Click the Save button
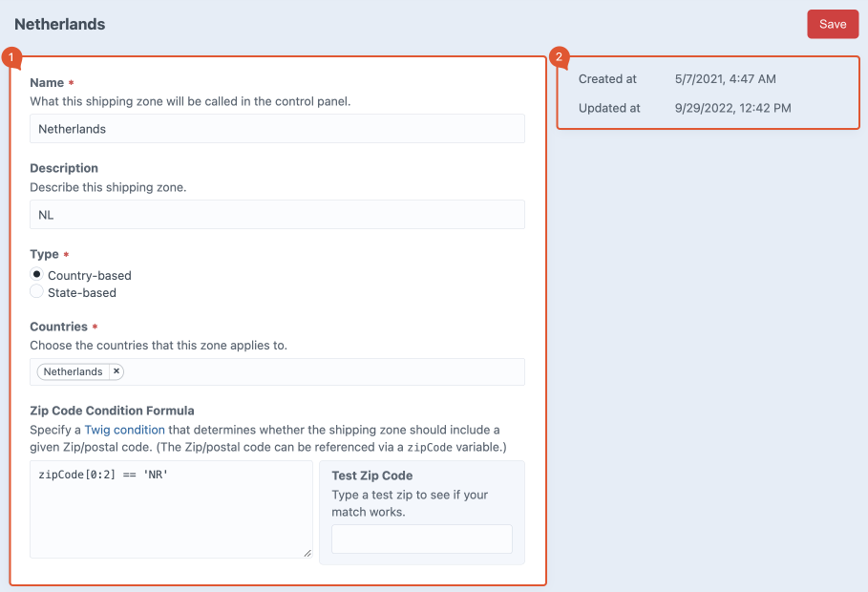Screen dimensions: 868x592 pos(832,24)
